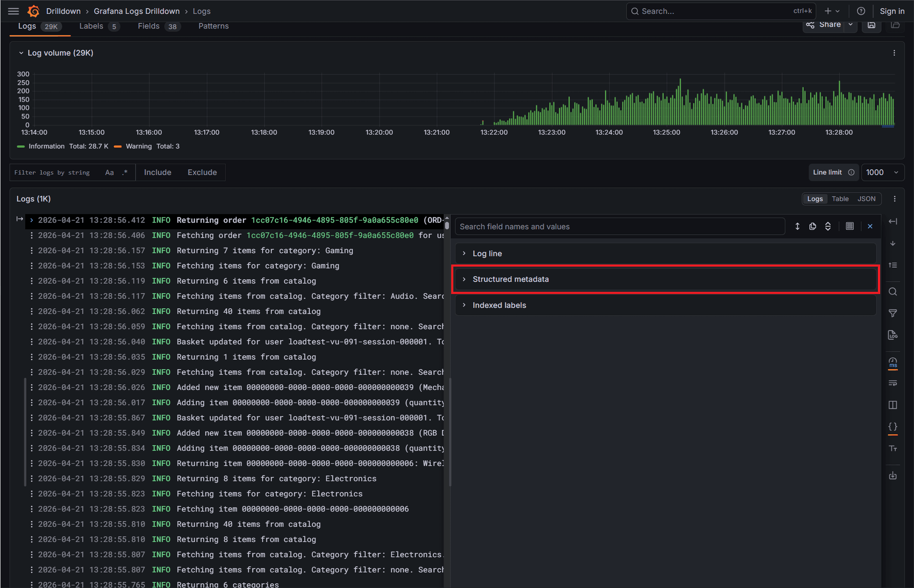Open the search logs icon in right sidebar

point(893,291)
